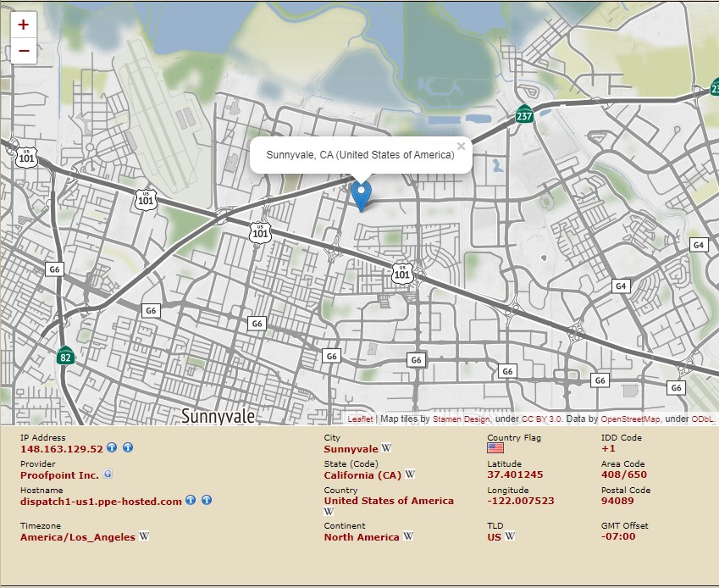Screen dimensions: 719x588
Task: Open Wikipedia icon next to North America
Action: [407, 536]
